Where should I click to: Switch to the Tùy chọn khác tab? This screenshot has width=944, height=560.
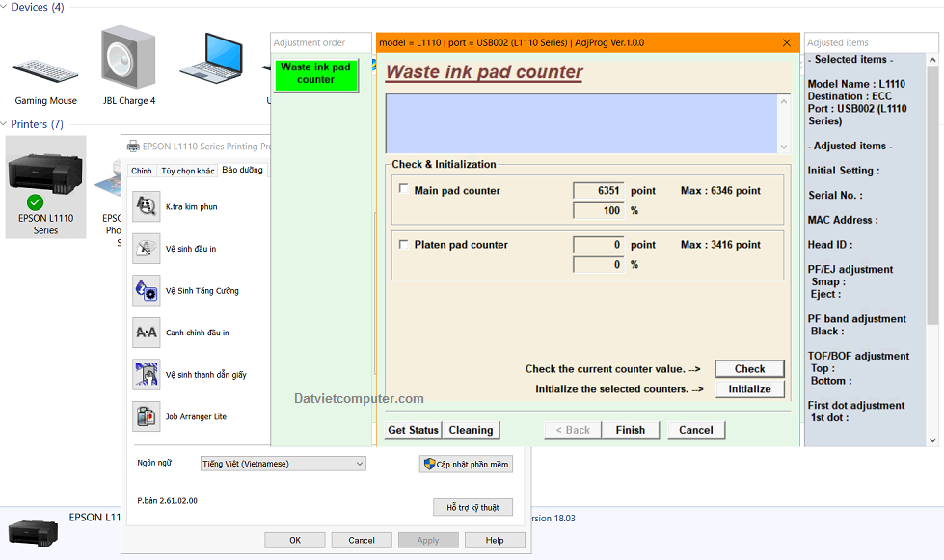coord(187,171)
